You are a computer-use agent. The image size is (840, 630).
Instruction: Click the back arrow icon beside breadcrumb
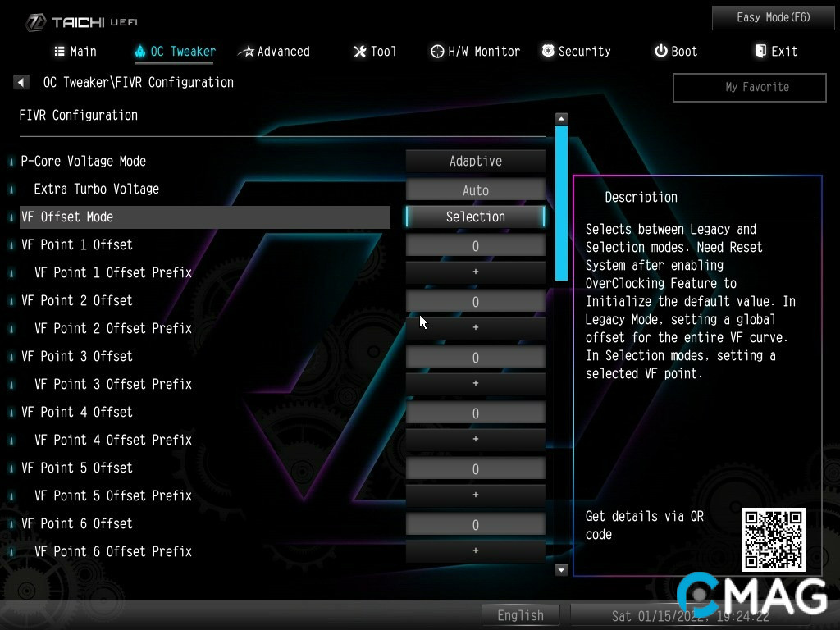pos(21,82)
